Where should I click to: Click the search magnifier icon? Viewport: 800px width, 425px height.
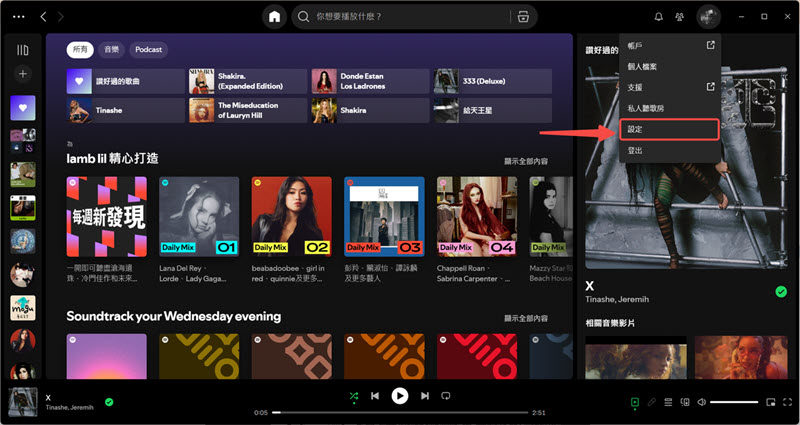point(304,17)
